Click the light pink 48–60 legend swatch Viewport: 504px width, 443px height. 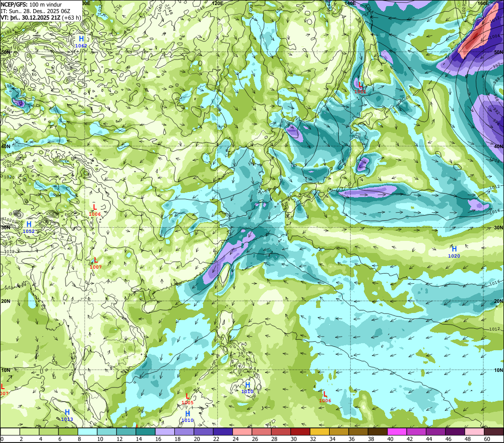tap(474, 431)
